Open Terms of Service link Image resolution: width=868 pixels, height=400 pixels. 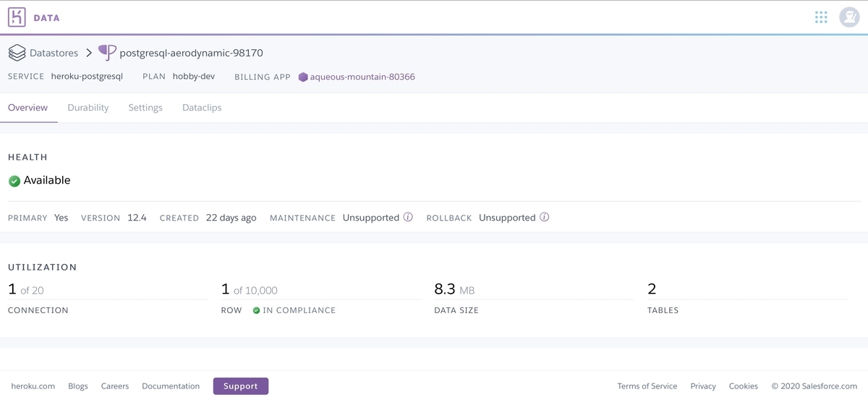[x=647, y=386]
